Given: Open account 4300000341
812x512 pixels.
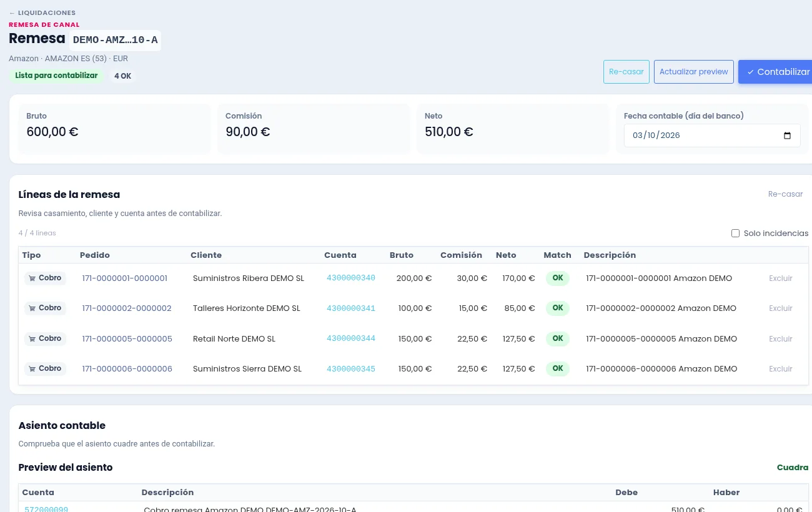Looking at the screenshot, I should (351, 308).
